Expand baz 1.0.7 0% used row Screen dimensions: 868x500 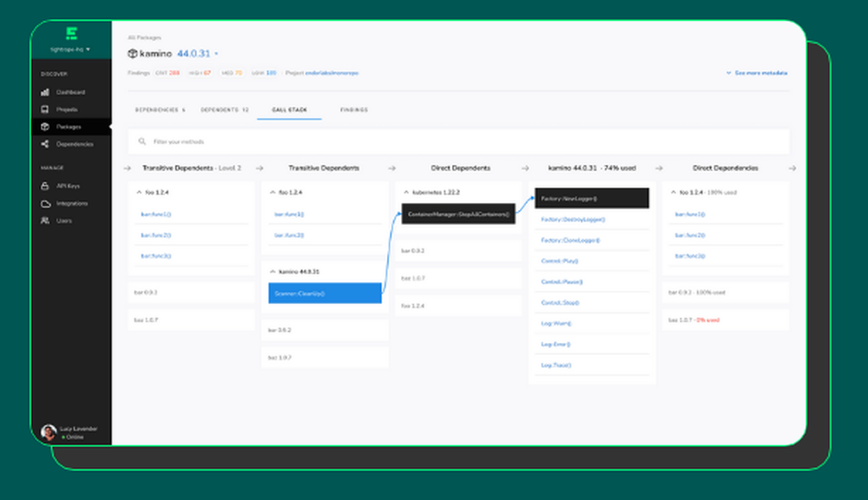click(x=725, y=320)
